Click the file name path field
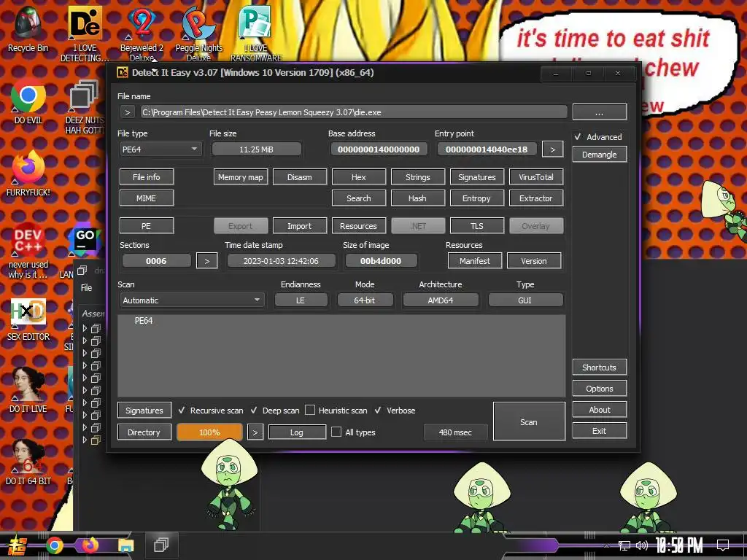Screen dimensions: 747x560 [354, 112]
